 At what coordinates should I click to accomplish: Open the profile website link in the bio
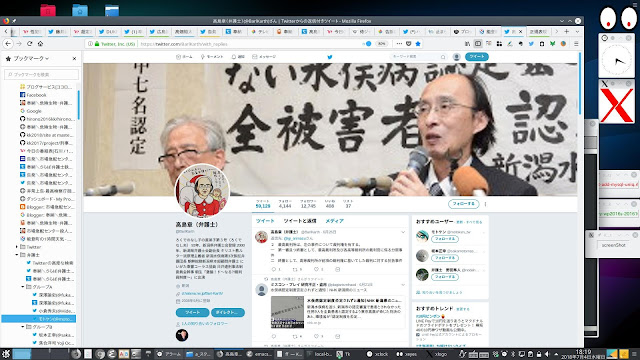[x=202, y=293]
